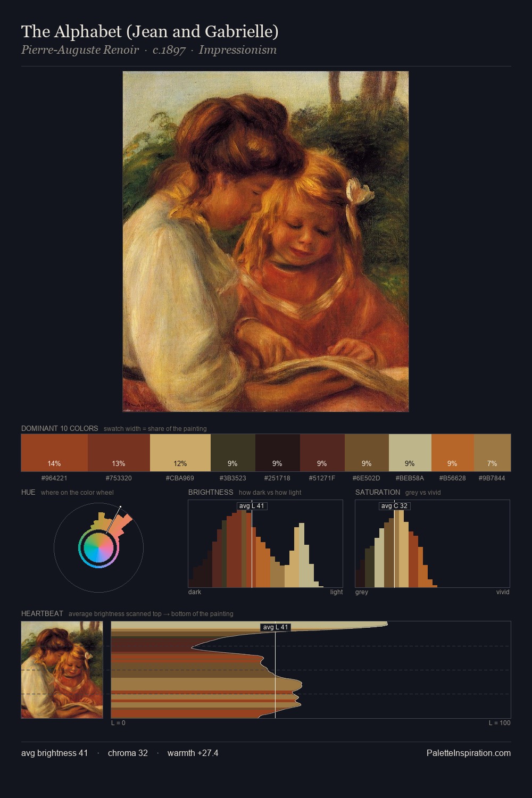Click the hex code text '#CBA969'

pos(180,478)
